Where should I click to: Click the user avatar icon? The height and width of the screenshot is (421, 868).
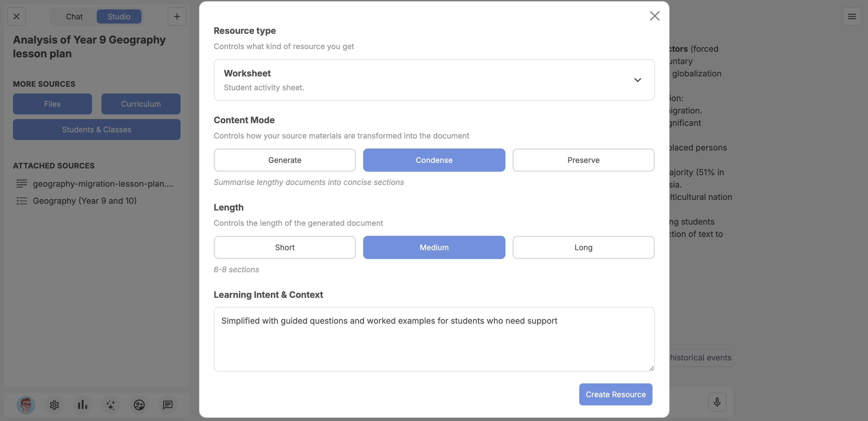[x=26, y=405]
